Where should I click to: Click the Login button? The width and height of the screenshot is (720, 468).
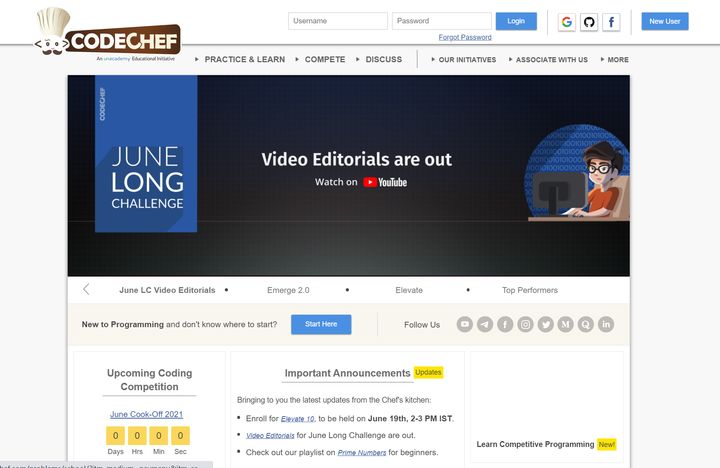[516, 21]
